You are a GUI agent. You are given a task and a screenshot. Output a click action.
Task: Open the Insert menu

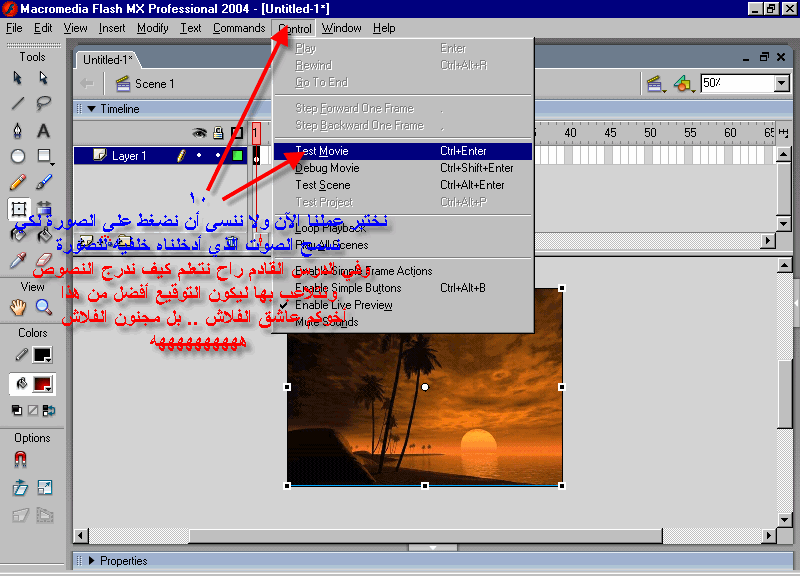pos(112,28)
